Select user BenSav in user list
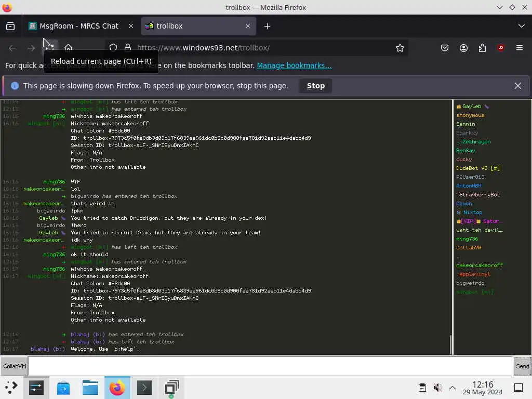This screenshot has width=532, height=399. [465, 151]
